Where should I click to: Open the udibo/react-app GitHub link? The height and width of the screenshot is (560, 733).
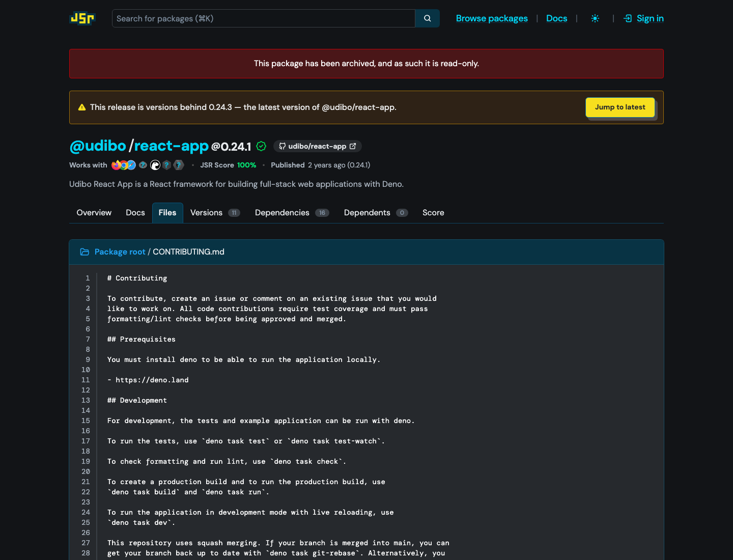[318, 146]
